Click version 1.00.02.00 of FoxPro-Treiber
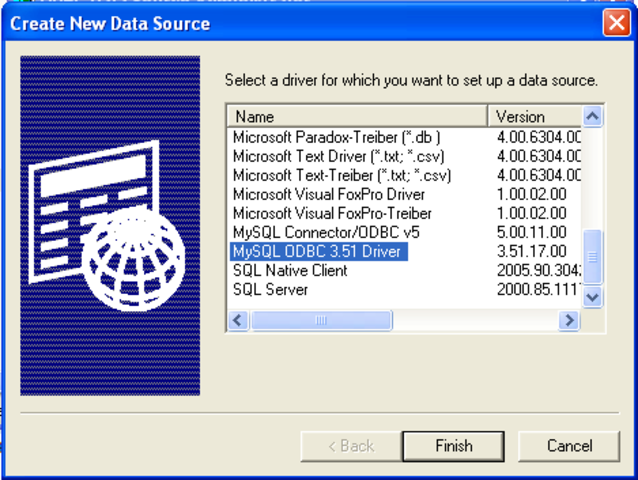This screenshot has height=480, width=638. [531, 214]
